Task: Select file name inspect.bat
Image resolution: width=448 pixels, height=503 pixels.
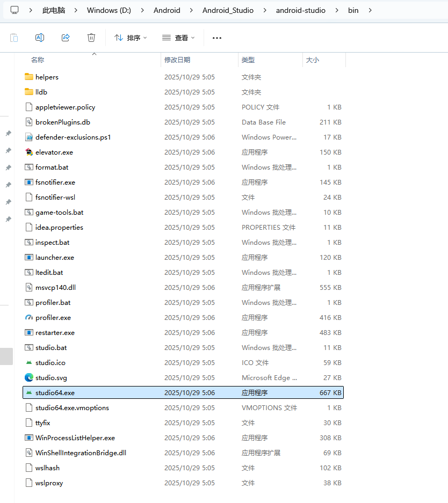Action: pyautogui.click(x=52, y=243)
